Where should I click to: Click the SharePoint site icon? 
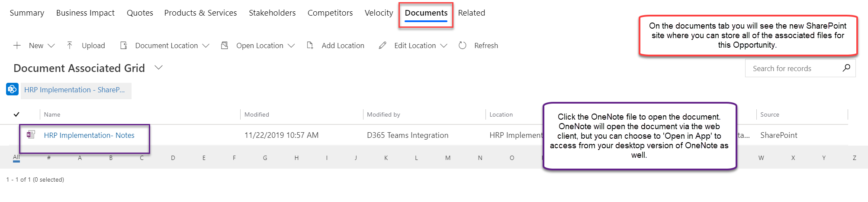pos(12,89)
